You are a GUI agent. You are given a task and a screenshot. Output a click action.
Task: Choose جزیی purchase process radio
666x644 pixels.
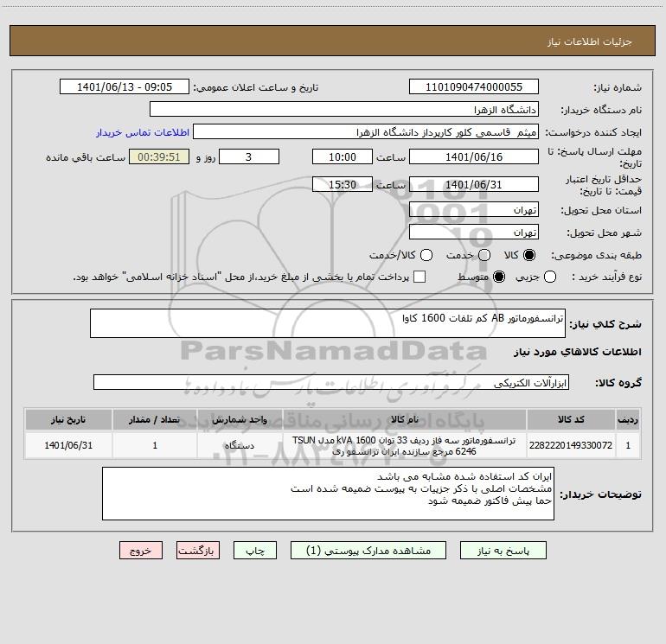click(x=550, y=277)
